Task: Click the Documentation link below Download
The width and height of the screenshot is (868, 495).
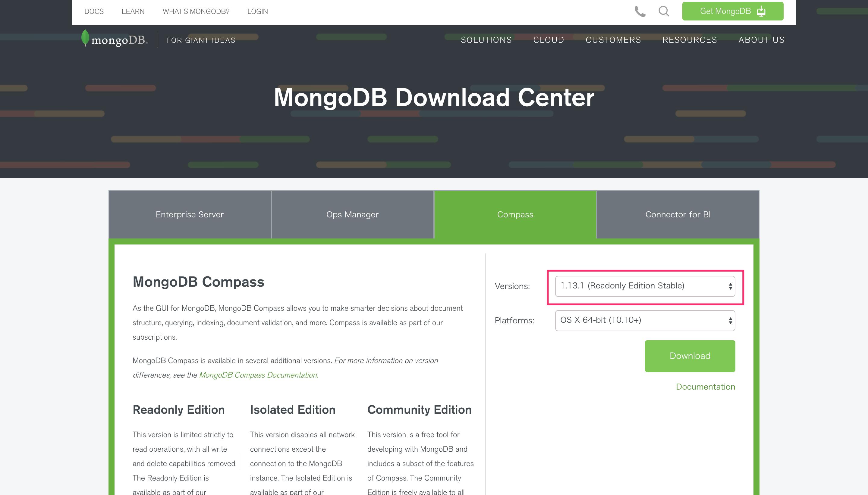Action: (x=705, y=387)
